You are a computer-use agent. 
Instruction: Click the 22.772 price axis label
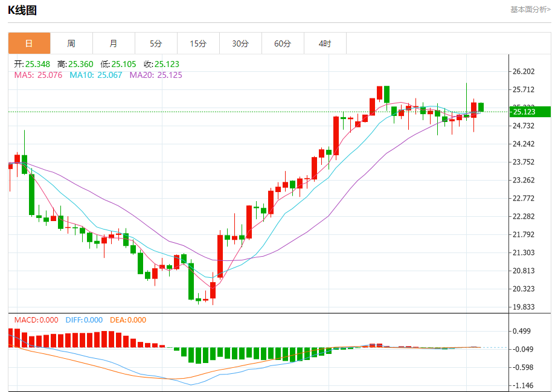click(524, 198)
